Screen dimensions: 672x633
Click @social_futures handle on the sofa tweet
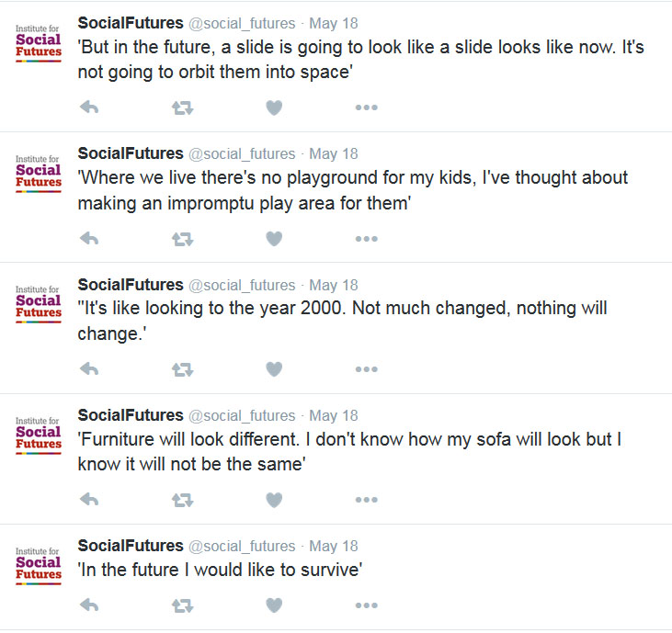242,415
